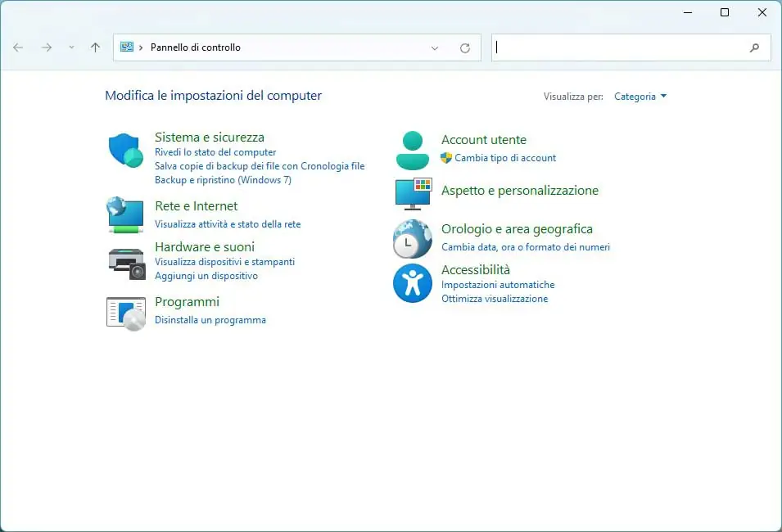Click the up arrow navigation button
Viewport: 782px width, 532px height.
(95, 47)
